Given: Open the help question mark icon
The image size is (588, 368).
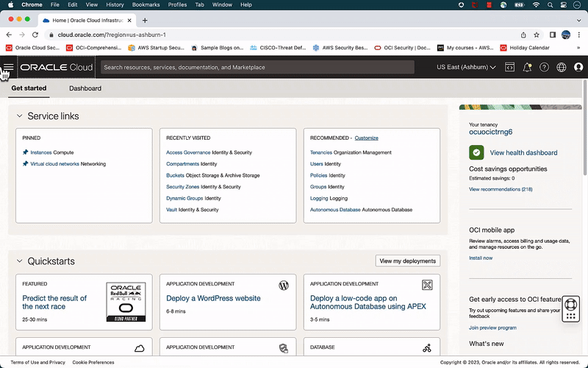Looking at the screenshot, I should (544, 67).
